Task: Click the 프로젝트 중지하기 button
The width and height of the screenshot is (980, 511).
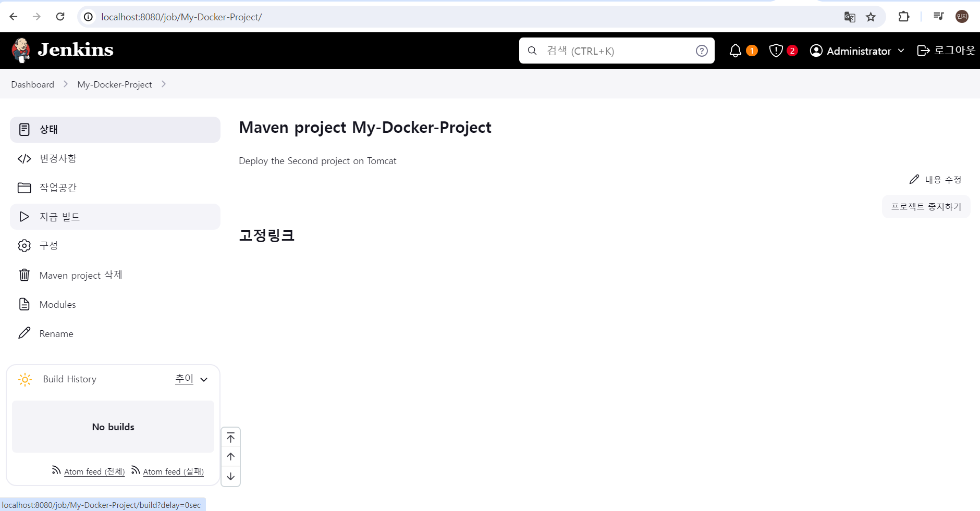Action: coord(926,207)
